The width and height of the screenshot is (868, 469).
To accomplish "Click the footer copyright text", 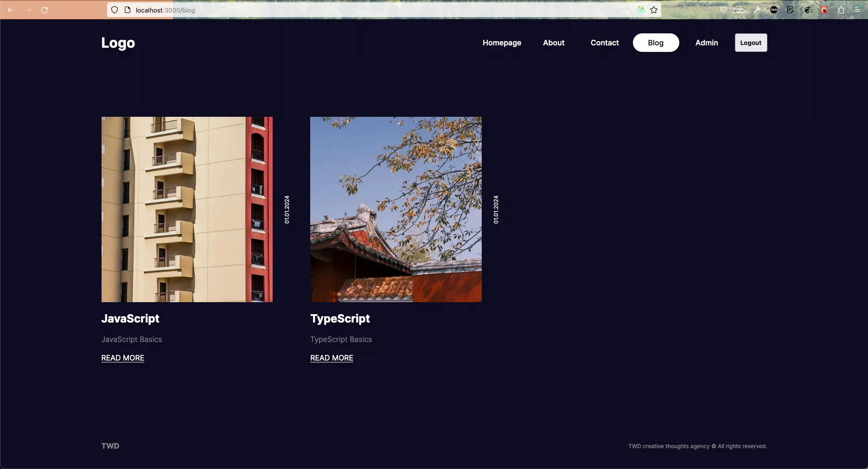I will point(697,446).
